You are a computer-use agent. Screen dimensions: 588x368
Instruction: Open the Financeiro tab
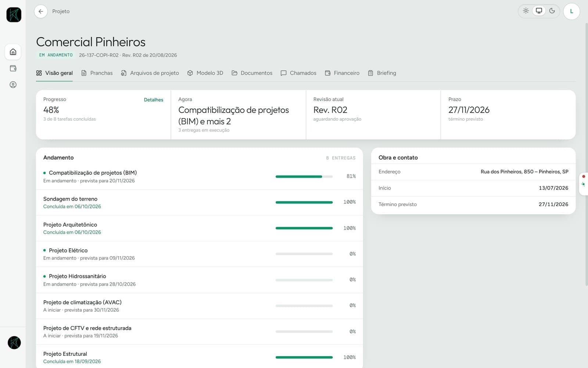pos(342,73)
